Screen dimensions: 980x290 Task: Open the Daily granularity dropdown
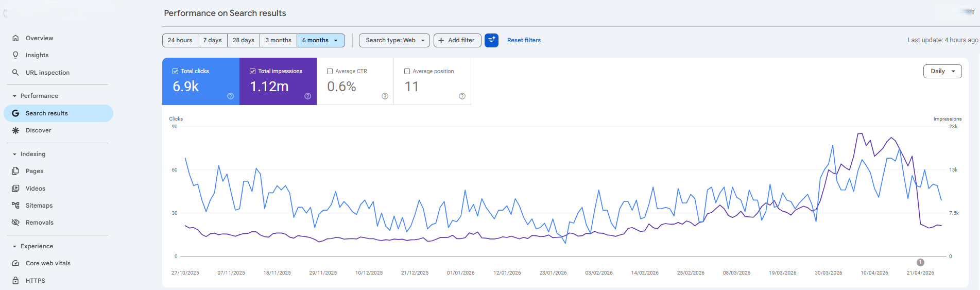coord(942,72)
